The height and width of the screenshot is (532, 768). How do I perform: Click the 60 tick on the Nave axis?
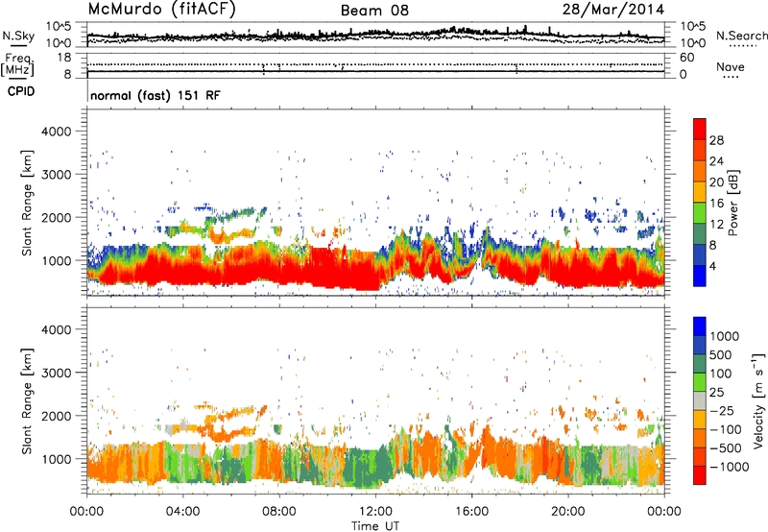click(x=686, y=58)
